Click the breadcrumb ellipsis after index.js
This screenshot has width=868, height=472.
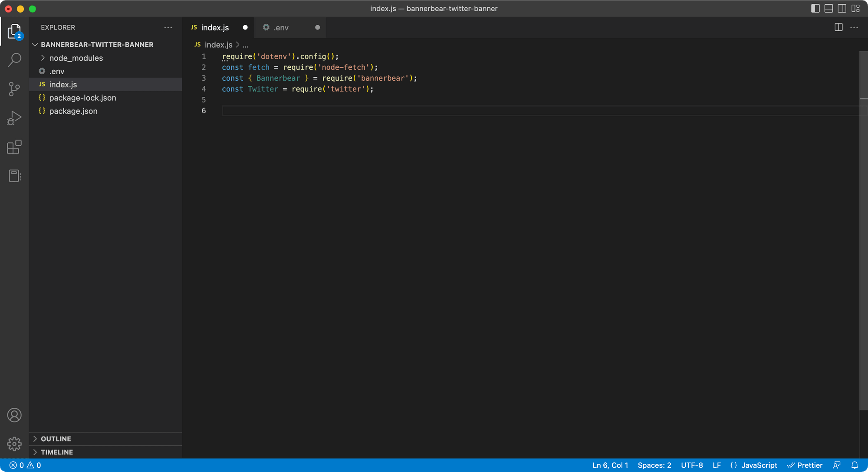[x=245, y=45]
